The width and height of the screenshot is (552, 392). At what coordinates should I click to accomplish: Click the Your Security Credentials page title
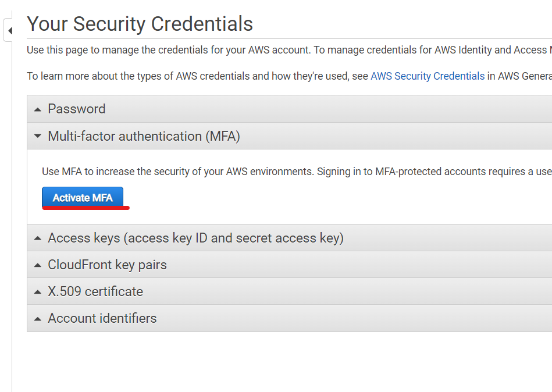point(140,24)
